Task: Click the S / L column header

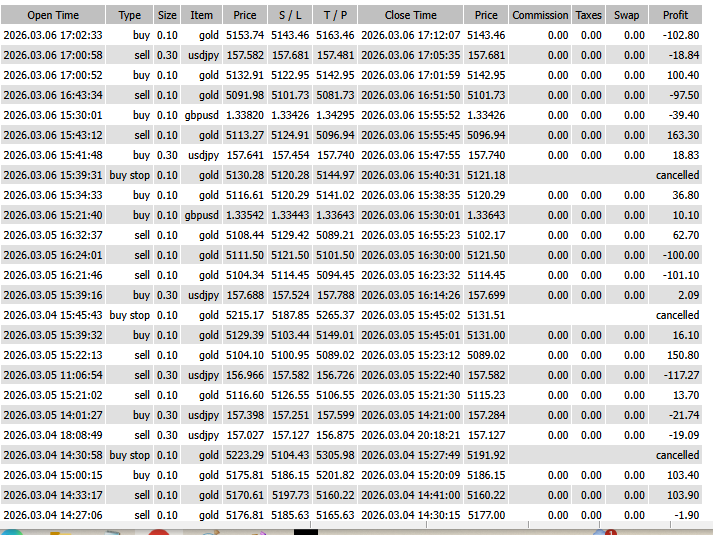Action: point(290,15)
